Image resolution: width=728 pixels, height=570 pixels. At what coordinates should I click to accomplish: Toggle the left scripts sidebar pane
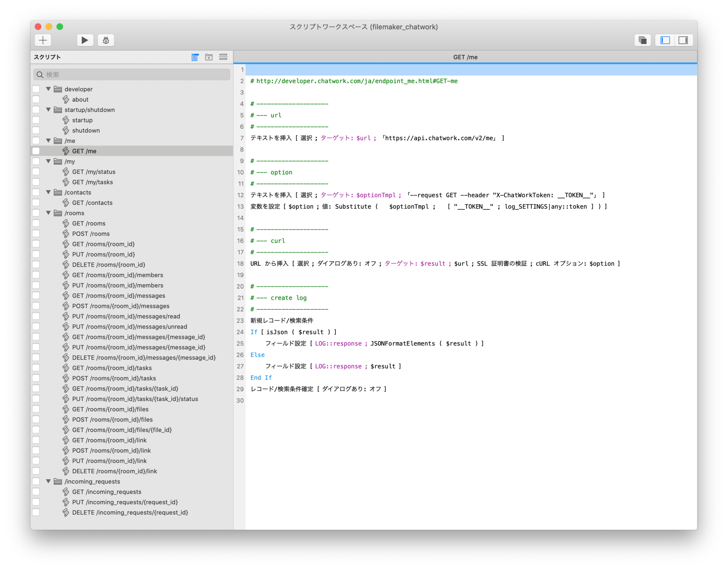pos(664,40)
